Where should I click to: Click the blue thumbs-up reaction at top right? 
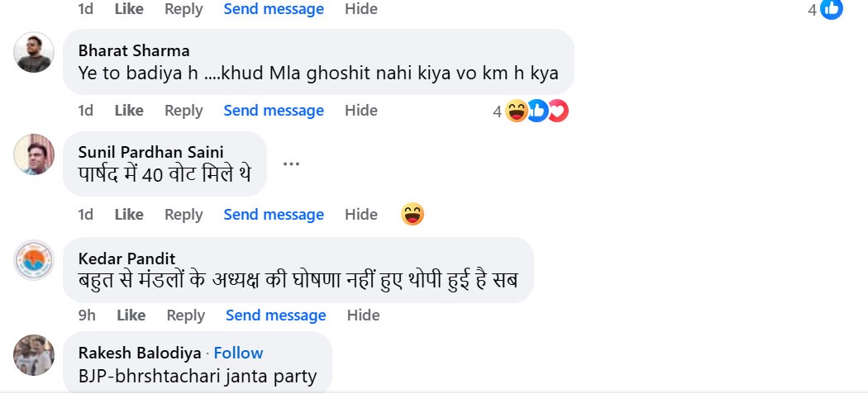pyautogui.click(x=831, y=9)
